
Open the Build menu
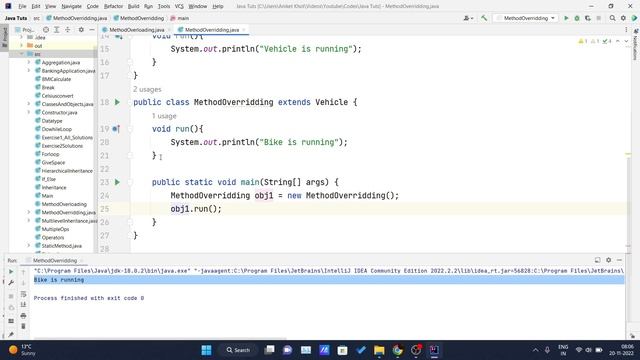coord(133,6)
